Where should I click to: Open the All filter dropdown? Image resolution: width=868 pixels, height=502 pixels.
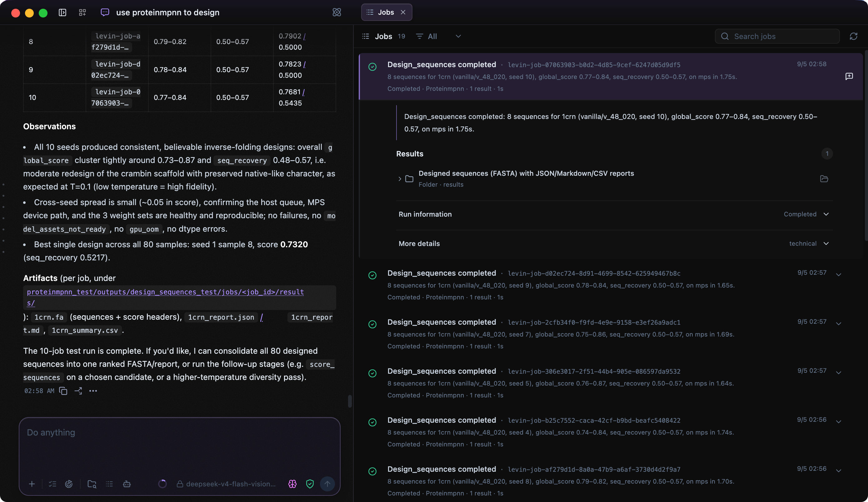click(x=438, y=37)
